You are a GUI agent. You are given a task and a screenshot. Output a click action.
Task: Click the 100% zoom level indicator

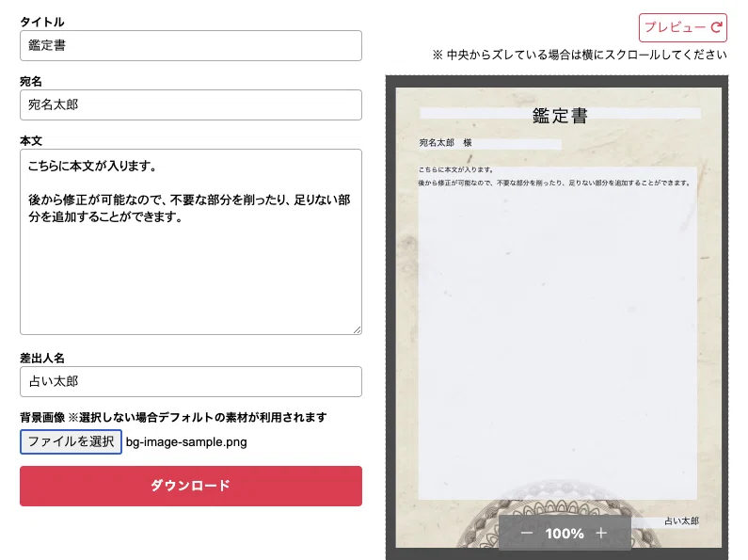coord(565,534)
